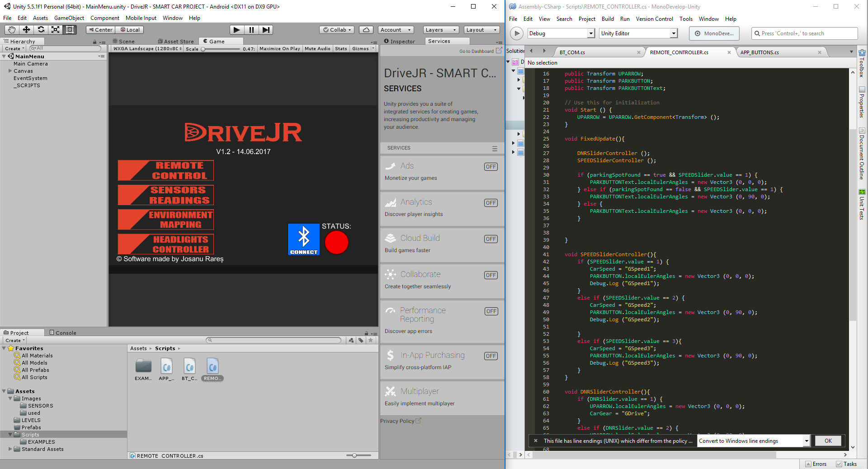
Task: Toggle Stats overlay in Game view
Action: (x=341, y=49)
